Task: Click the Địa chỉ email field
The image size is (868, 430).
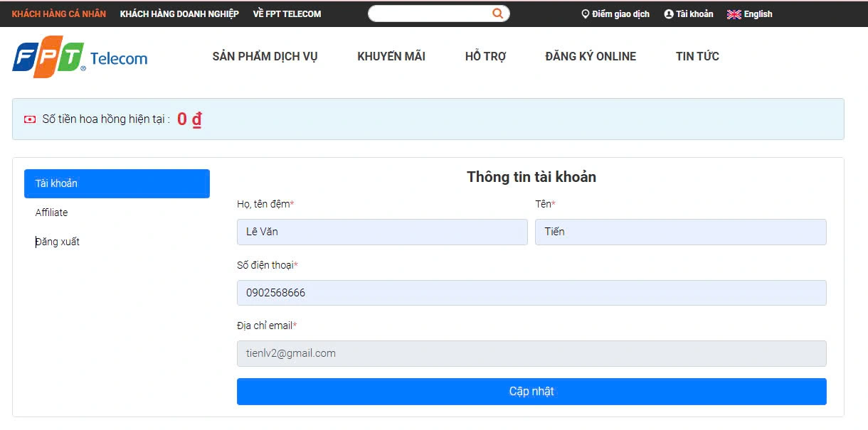Action: [531, 353]
